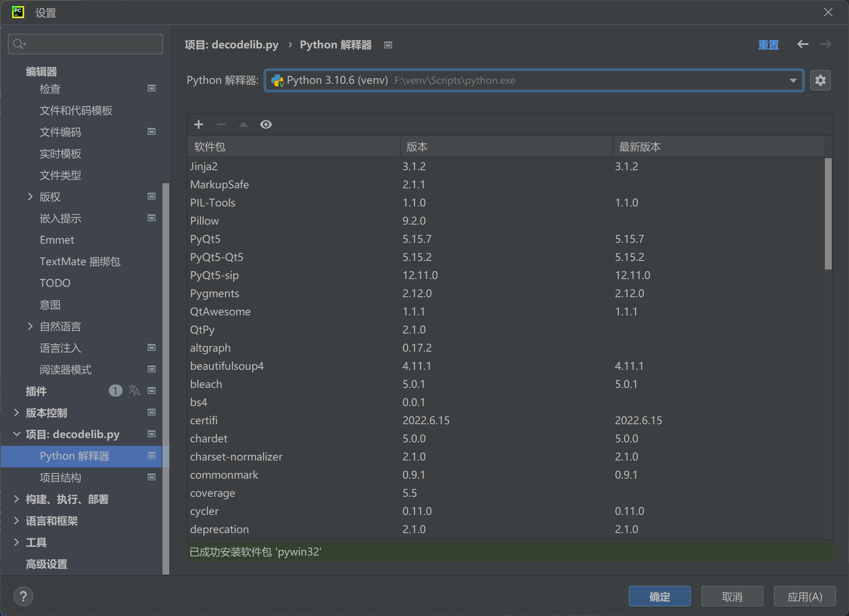Select 项目结构 in the sidebar
Image resolution: width=849 pixels, height=616 pixels.
tap(60, 477)
